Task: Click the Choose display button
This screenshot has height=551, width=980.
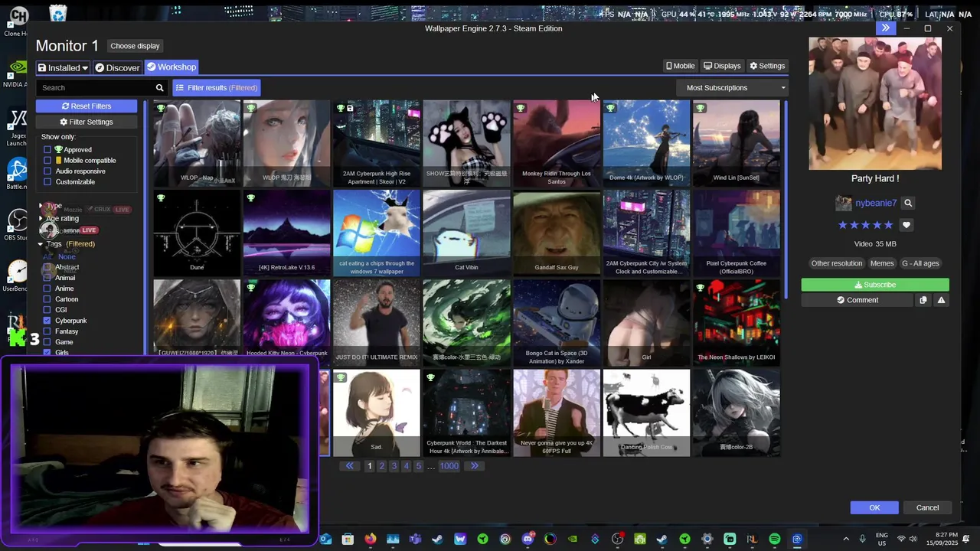Action: pyautogui.click(x=135, y=46)
